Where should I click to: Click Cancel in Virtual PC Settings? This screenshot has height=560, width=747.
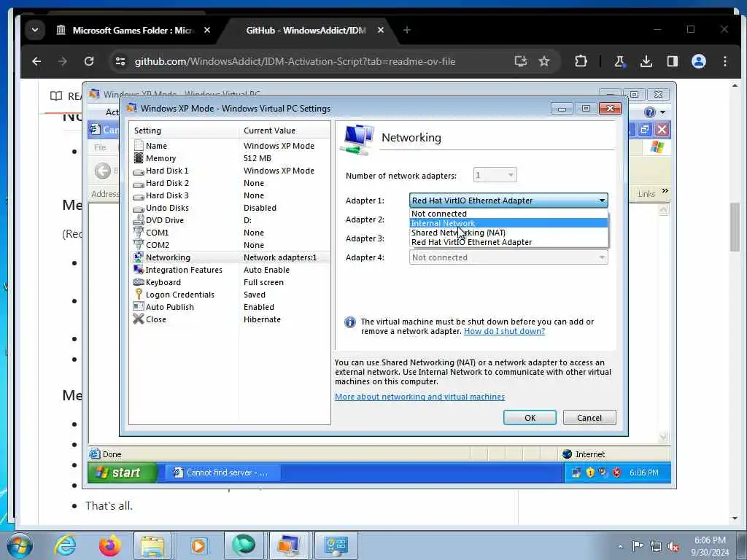(589, 418)
